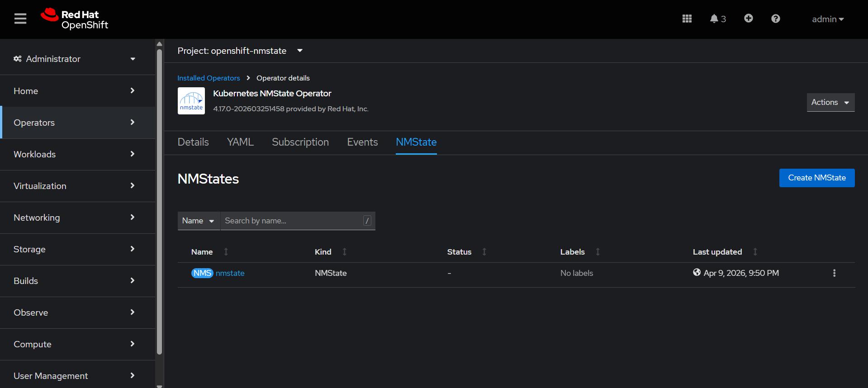Screen dimensions: 868x388
Task: Open the application launcher grid
Action: tap(687, 19)
